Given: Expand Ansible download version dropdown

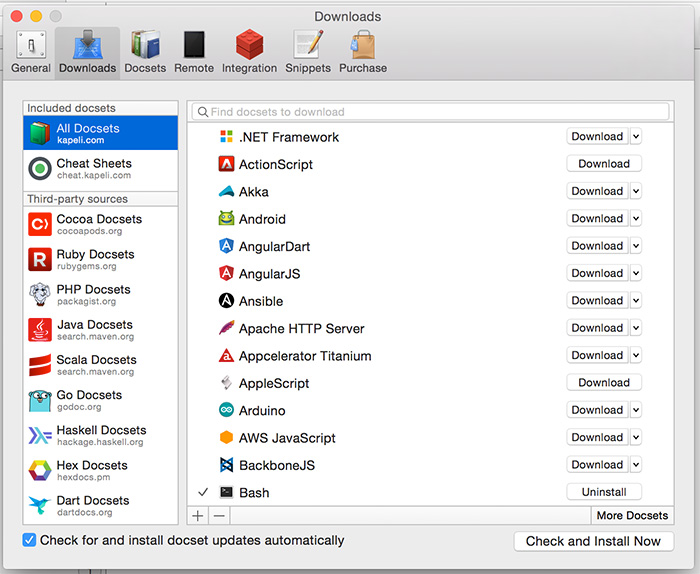Looking at the screenshot, I should 636,300.
